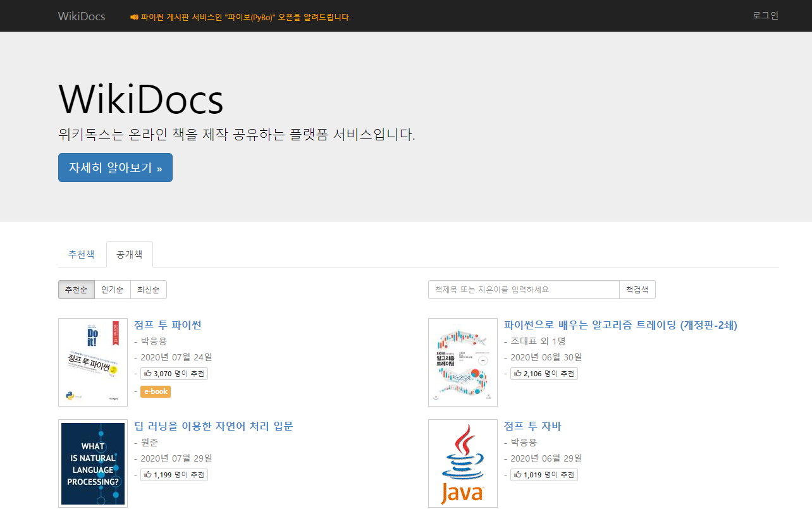Click the 2,106 명이 추천 badge
The height and width of the screenshot is (509, 812).
[544, 374]
